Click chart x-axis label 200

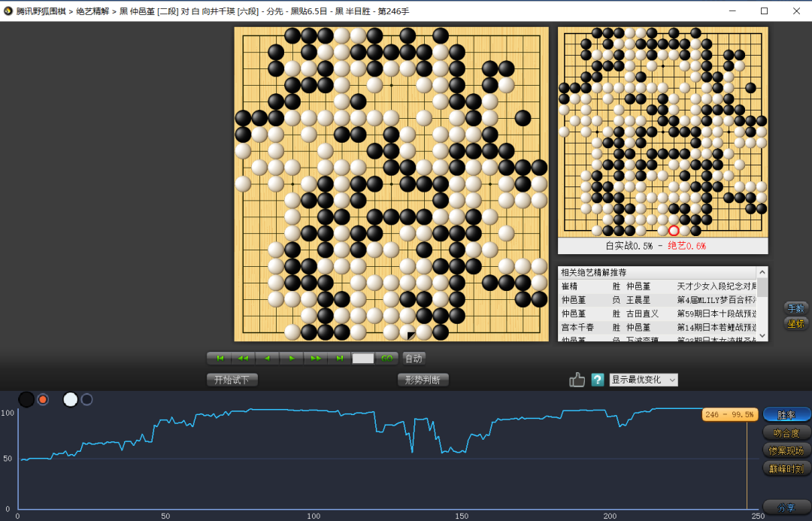[x=610, y=516]
